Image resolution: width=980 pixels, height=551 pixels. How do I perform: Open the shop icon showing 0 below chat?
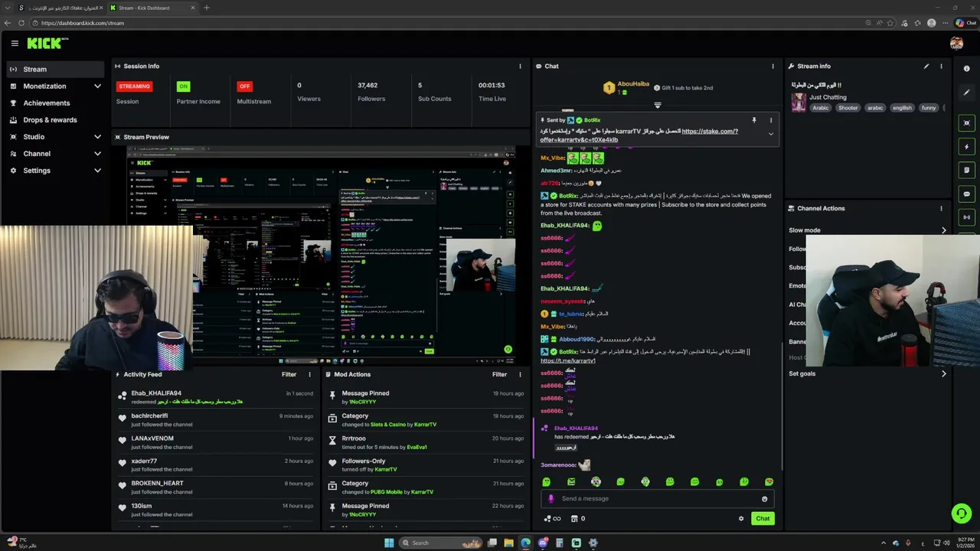577,519
